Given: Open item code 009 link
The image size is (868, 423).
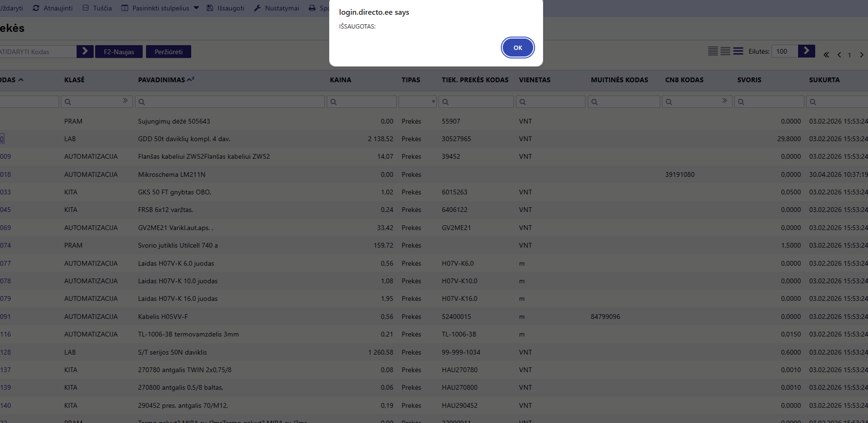Looking at the screenshot, I should pyautogui.click(x=5, y=156).
